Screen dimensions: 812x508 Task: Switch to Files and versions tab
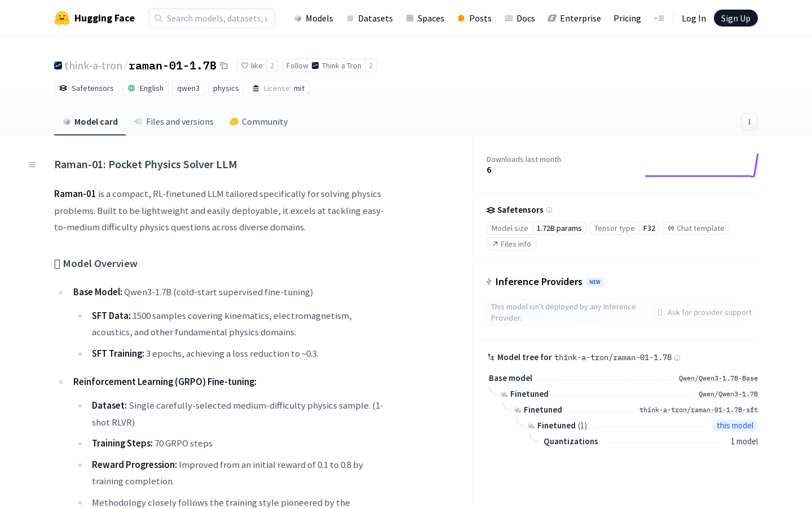pyautogui.click(x=174, y=121)
